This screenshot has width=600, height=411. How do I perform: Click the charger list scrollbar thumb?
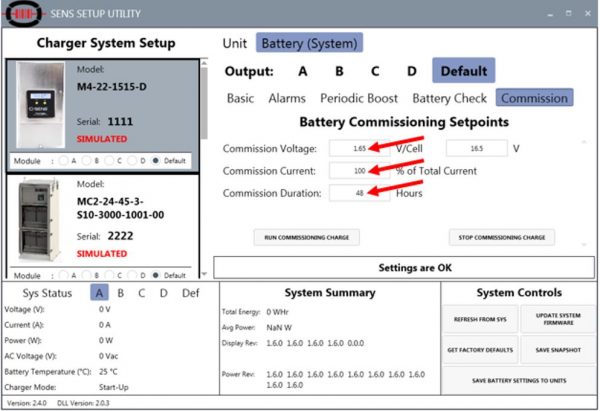pyautogui.click(x=204, y=103)
